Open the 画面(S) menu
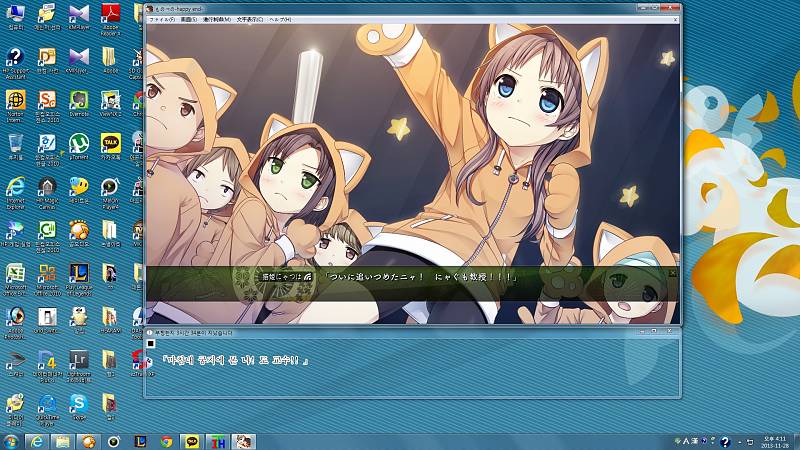 (x=187, y=19)
